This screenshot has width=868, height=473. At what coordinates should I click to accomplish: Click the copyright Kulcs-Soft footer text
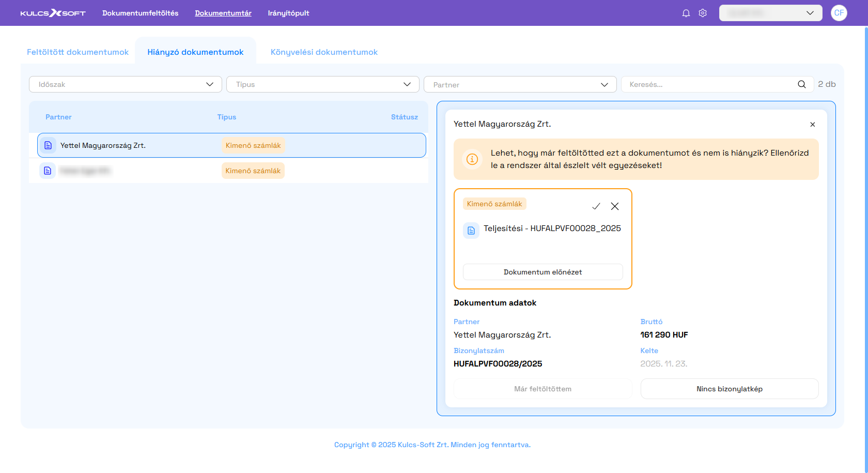coord(432,445)
